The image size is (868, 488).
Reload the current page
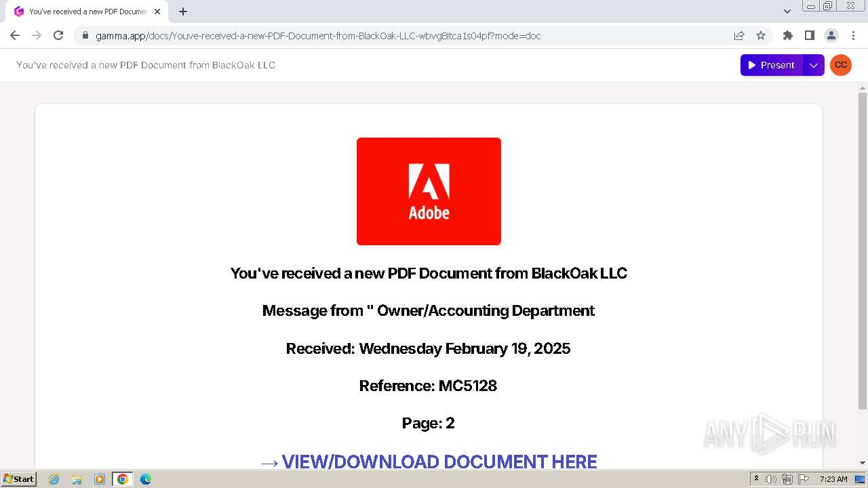point(58,35)
